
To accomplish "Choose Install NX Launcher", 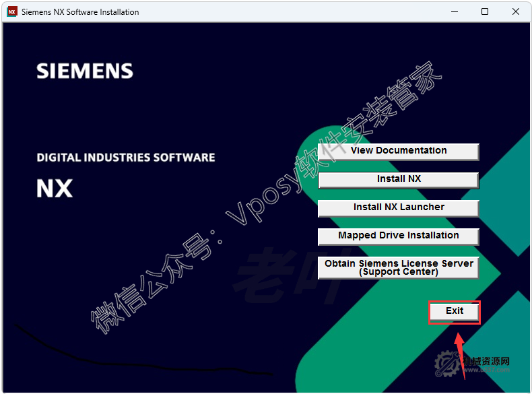I will point(398,207).
